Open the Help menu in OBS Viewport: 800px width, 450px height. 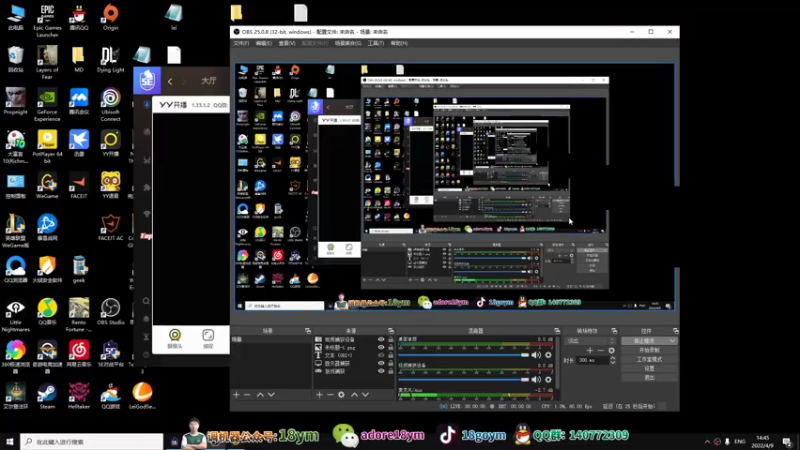tap(399, 43)
